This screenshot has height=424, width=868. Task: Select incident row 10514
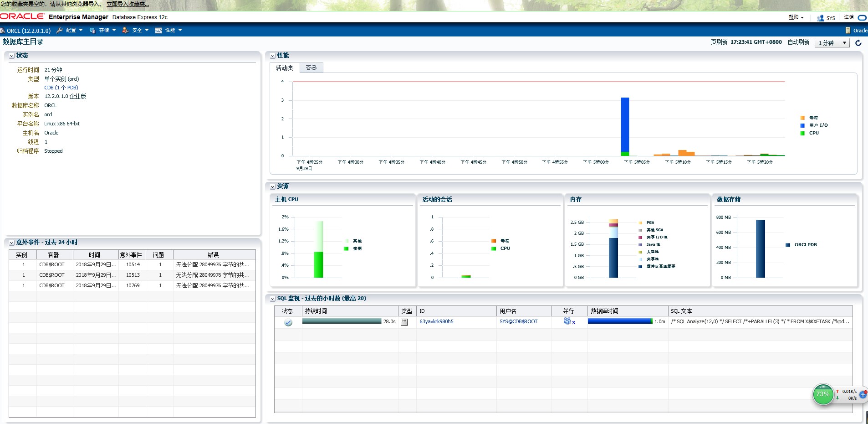click(x=132, y=264)
